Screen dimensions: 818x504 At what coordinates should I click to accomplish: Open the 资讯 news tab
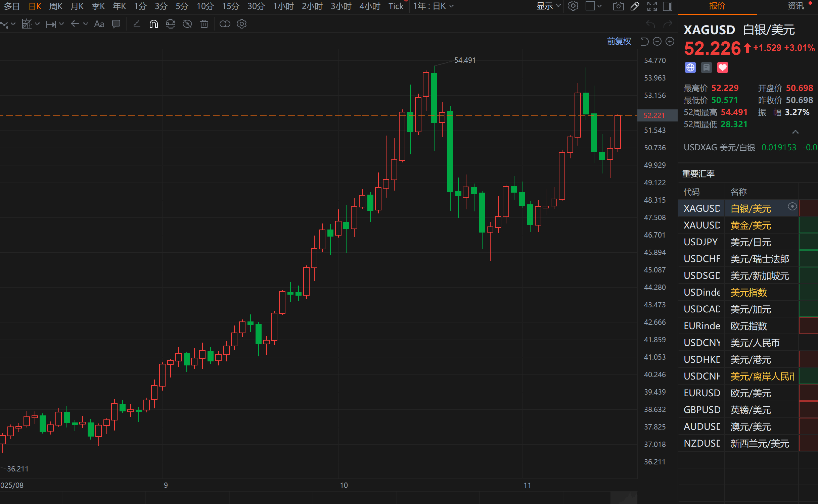point(796,6)
